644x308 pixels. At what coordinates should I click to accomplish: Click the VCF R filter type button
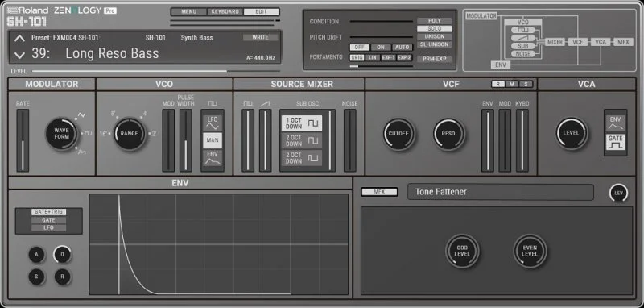coord(498,85)
